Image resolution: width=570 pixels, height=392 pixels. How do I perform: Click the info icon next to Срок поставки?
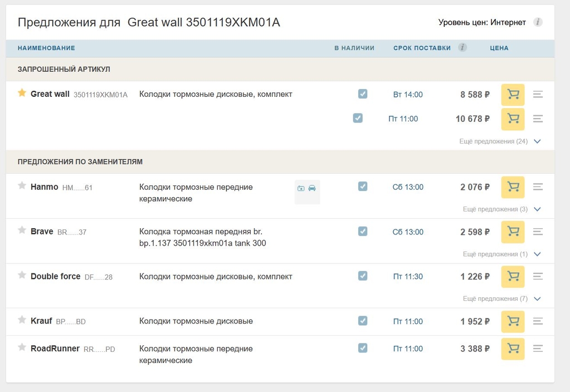click(x=462, y=47)
